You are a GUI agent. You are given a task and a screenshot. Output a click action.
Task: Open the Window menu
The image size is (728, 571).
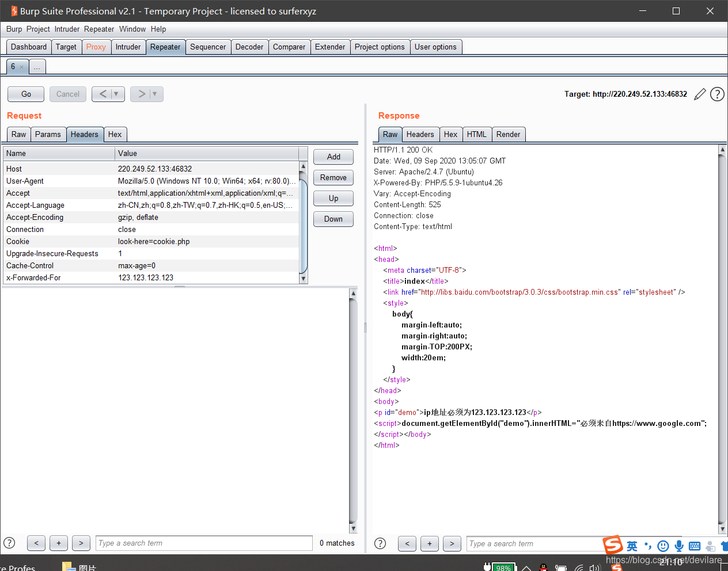(132, 29)
